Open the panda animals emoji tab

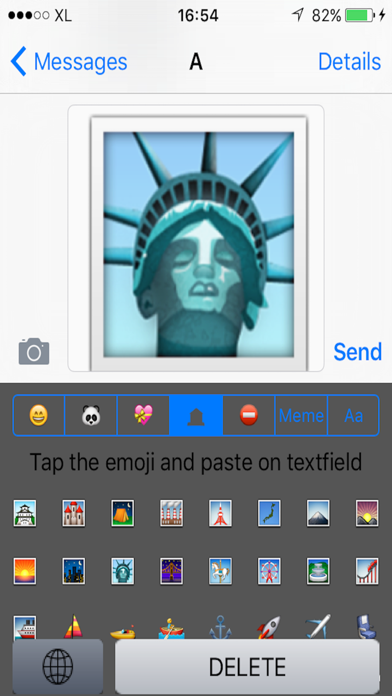(x=91, y=415)
